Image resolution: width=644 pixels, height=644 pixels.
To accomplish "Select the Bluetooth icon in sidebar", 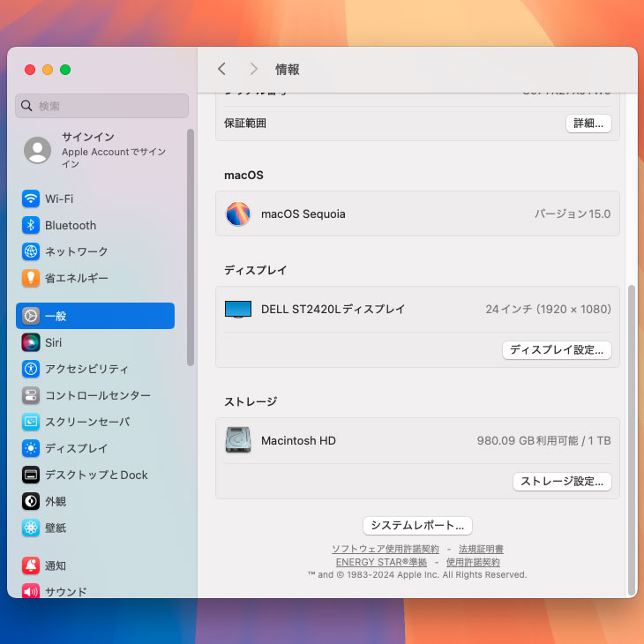I will pos(31,225).
